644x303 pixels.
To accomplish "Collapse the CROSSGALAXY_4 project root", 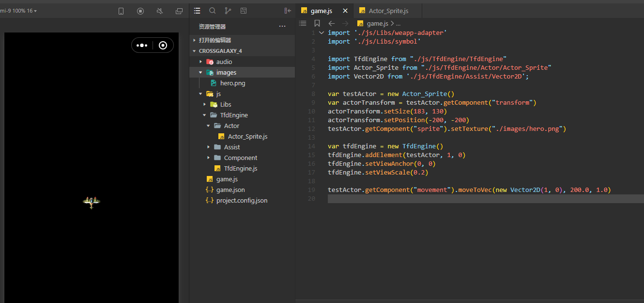I will coord(242,51).
